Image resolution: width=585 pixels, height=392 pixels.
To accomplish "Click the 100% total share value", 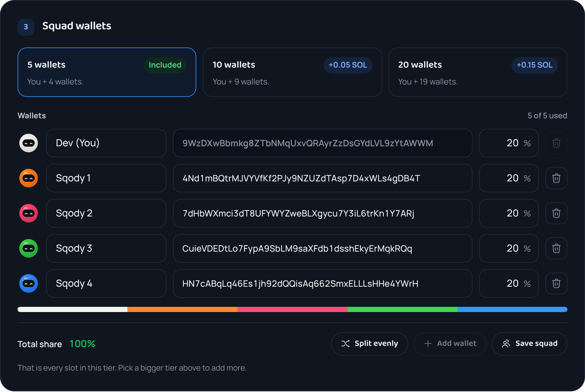I will tap(83, 344).
